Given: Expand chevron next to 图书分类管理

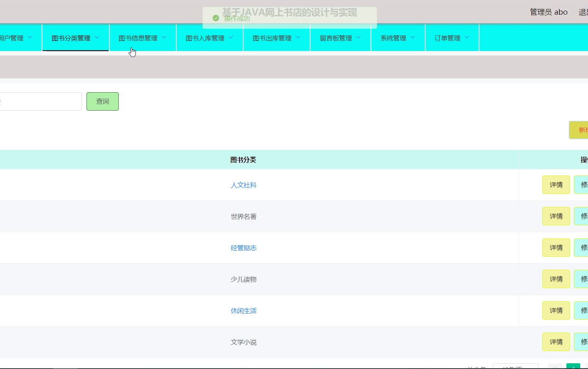Looking at the screenshot, I should [x=97, y=38].
